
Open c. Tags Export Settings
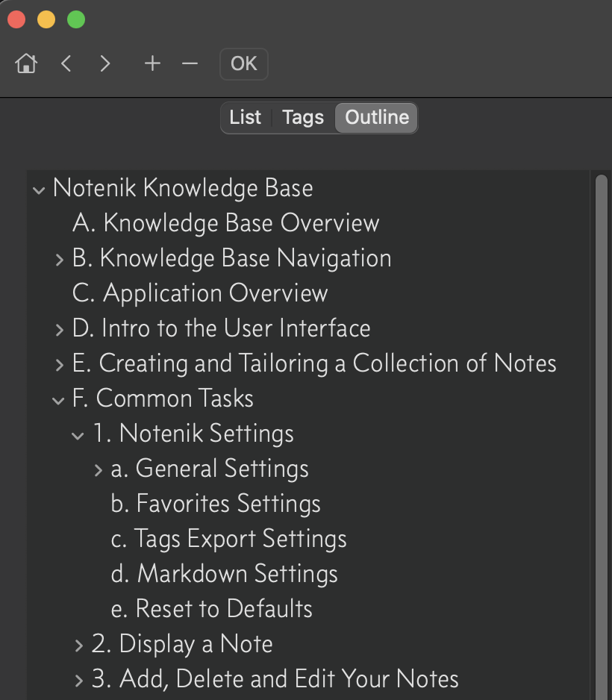[308, 538]
